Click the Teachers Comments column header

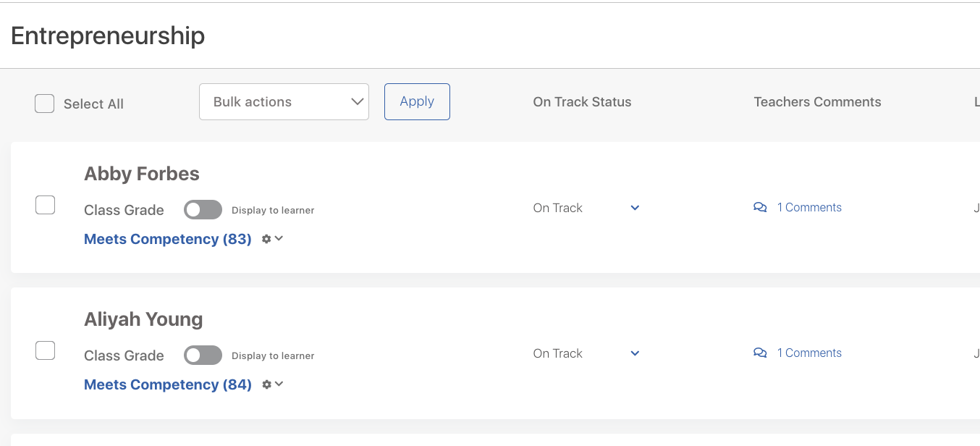(x=817, y=102)
